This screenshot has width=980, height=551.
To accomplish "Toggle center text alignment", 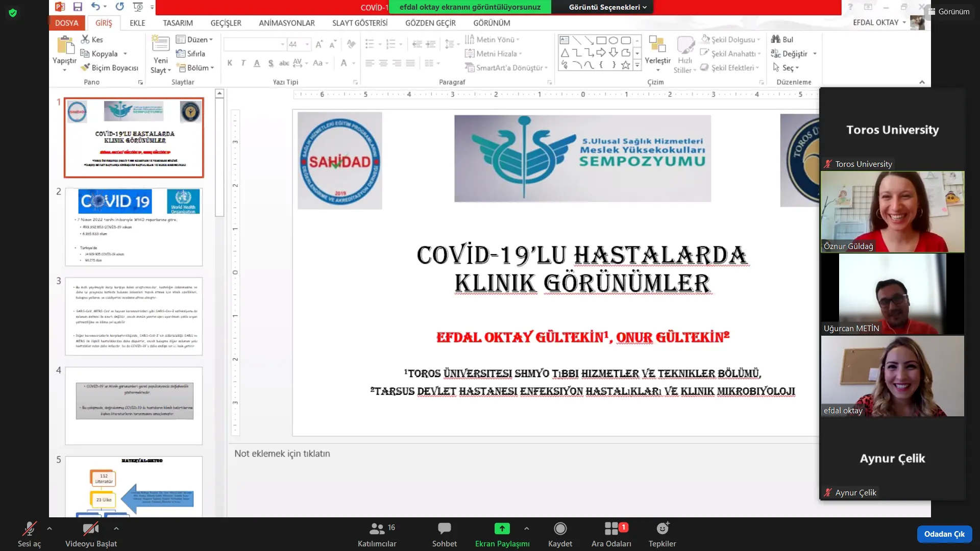I will click(x=383, y=63).
